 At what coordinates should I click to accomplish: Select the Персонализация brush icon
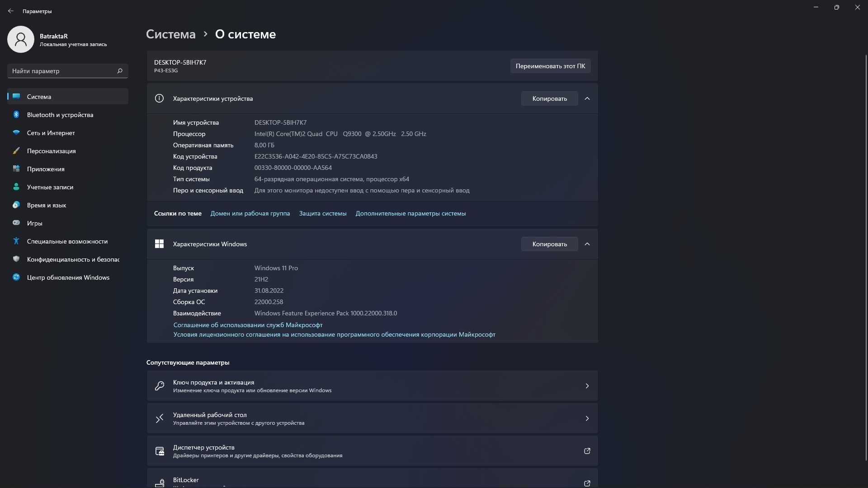pyautogui.click(x=16, y=151)
